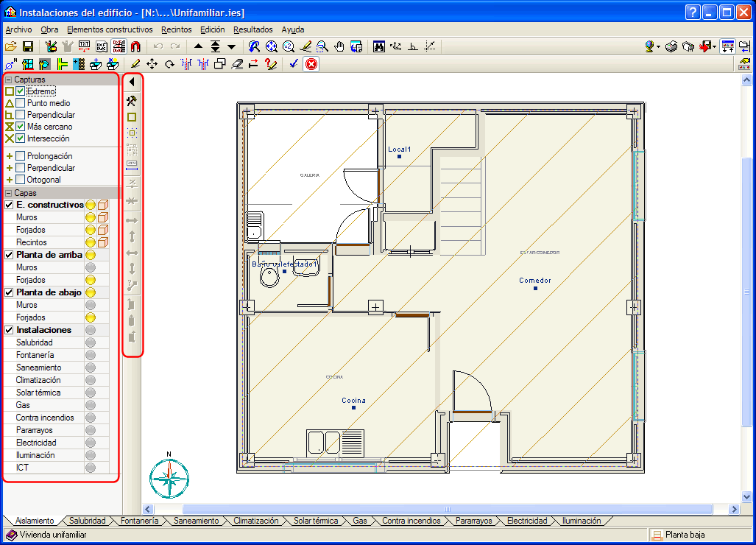Click the question mark with pencil icon
The width and height of the screenshot is (756, 545).
pyautogui.click(x=270, y=64)
